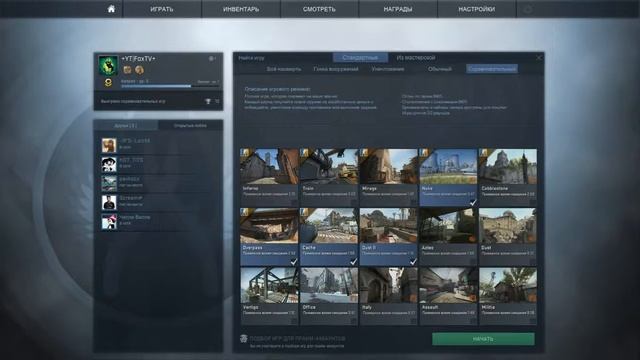This screenshot has height=360, width=640.
Task: Click the first medal badge under the player name
Action: 127,70
